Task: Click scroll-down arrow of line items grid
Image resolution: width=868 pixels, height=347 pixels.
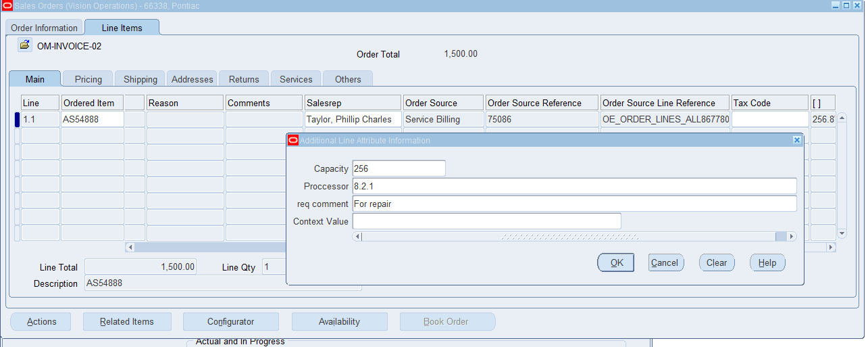Action: coord(842,233)
